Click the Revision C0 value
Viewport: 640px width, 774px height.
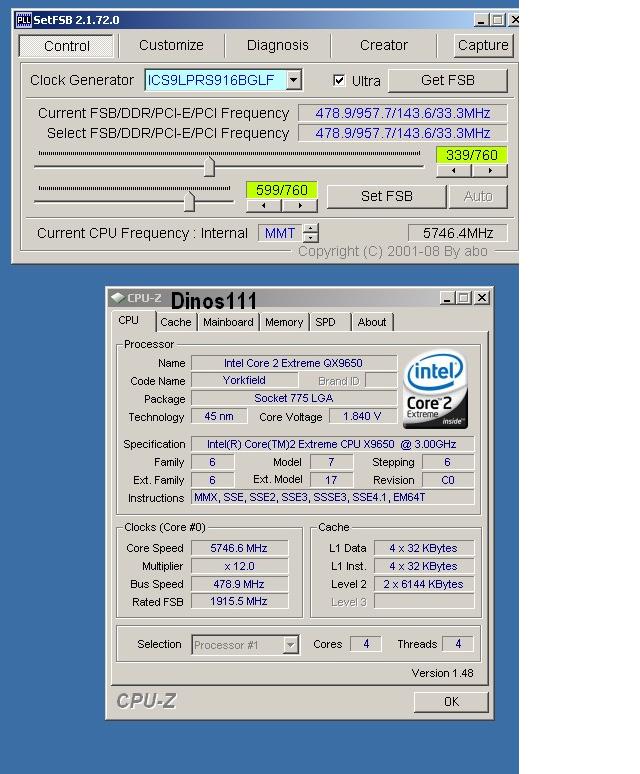[448, 480]
